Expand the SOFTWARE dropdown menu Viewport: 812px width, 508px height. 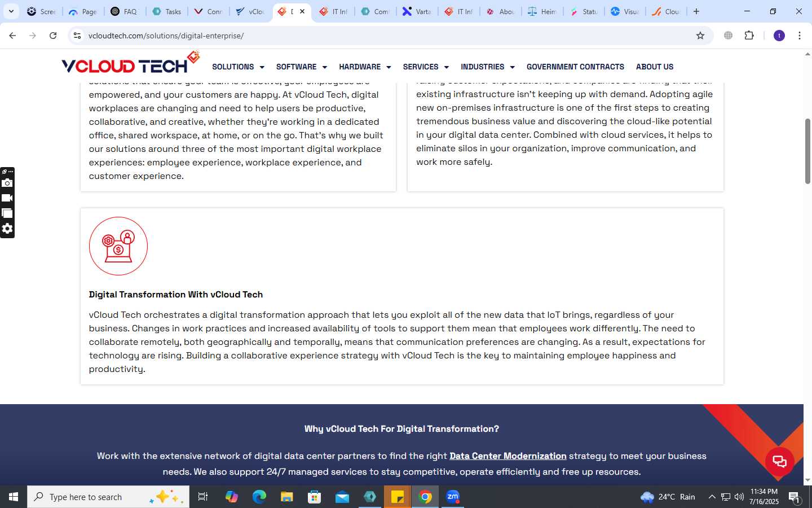pyautogui.click(x=301, y=67)
